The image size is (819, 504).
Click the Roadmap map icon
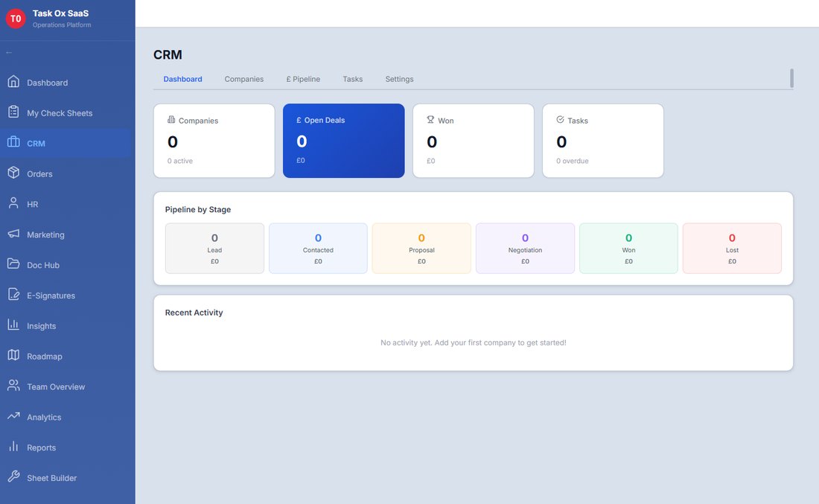(13, 355)
